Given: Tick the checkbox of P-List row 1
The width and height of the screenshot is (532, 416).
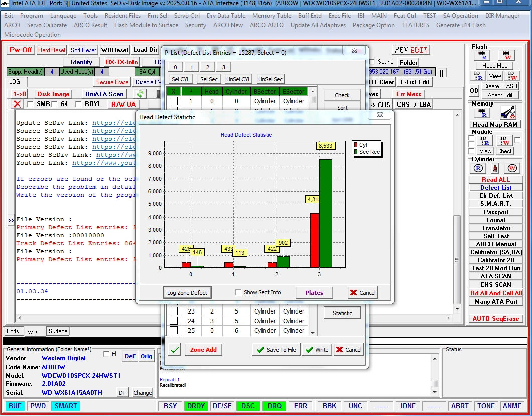Looking at the screenshot, I should pyautogui.click(x=174, y=101).
